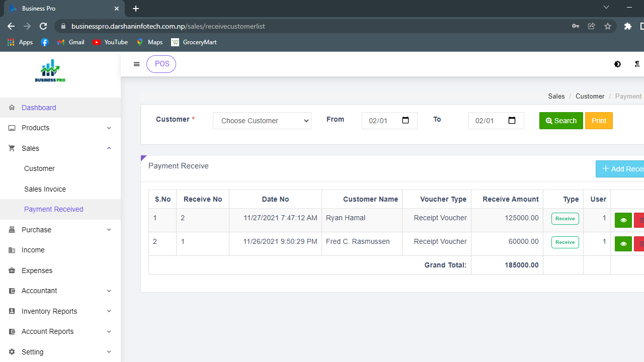View the Ryan Hamal receipt via eye icon
The image size is (644, 362).
[x=623, y=220]
